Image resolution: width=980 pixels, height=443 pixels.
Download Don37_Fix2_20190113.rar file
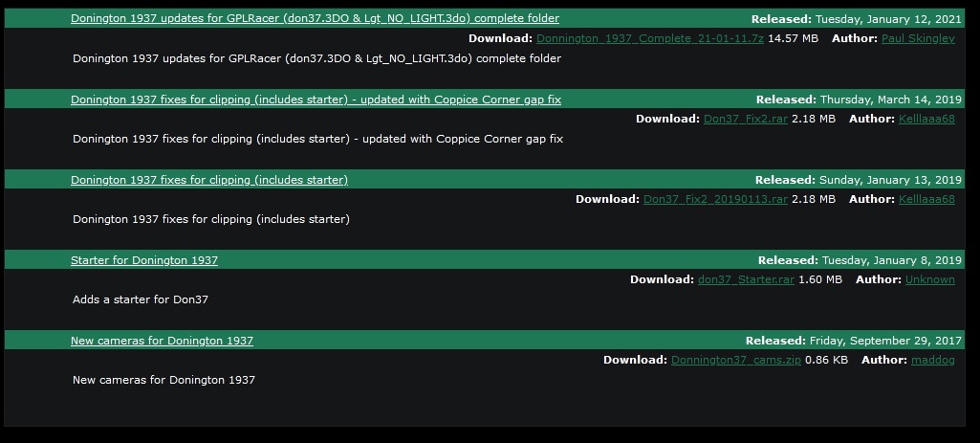(x=715, y=199)
